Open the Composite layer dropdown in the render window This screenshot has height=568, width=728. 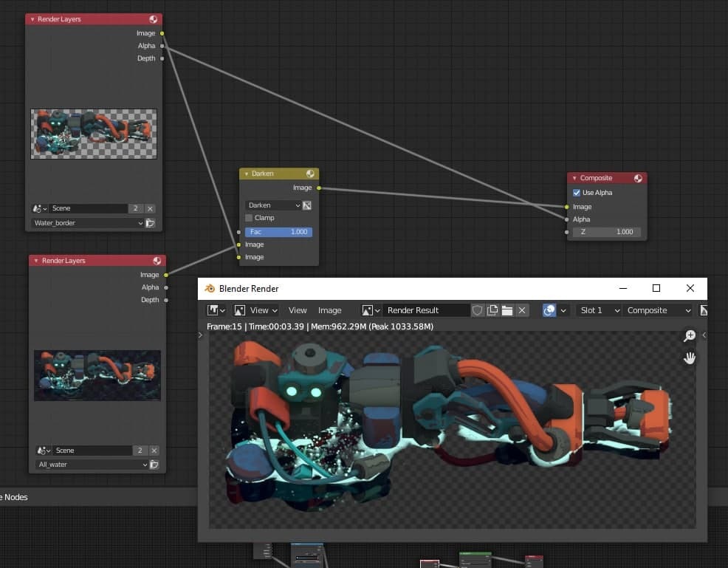pyautogui.click(x=659, y=310)
